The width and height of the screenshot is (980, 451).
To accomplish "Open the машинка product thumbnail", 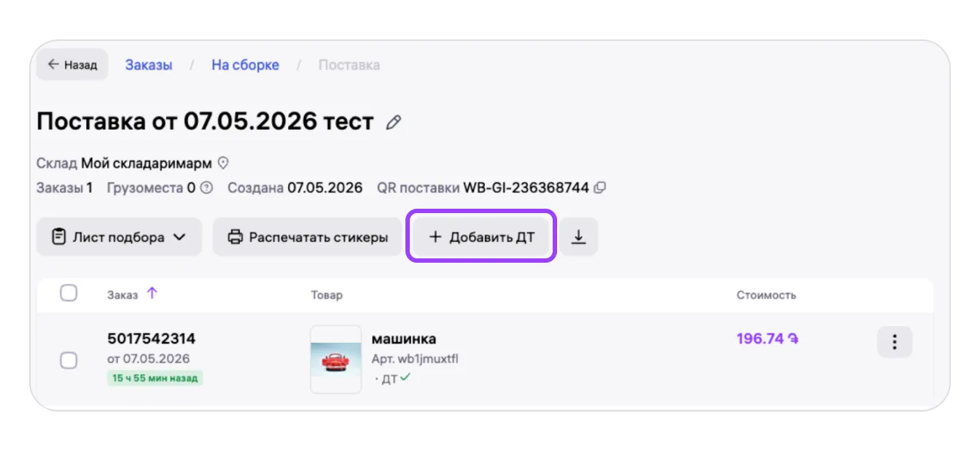I will click(x=335, y=360).
